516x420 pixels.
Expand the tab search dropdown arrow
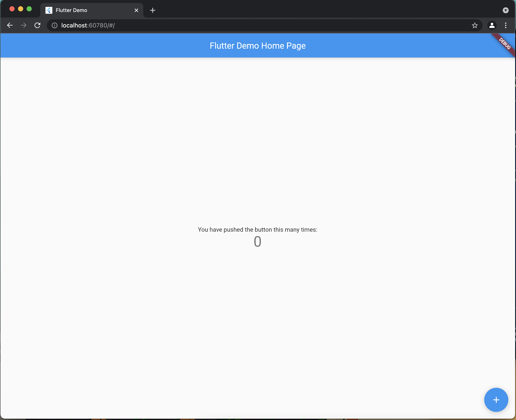point(505,10)
